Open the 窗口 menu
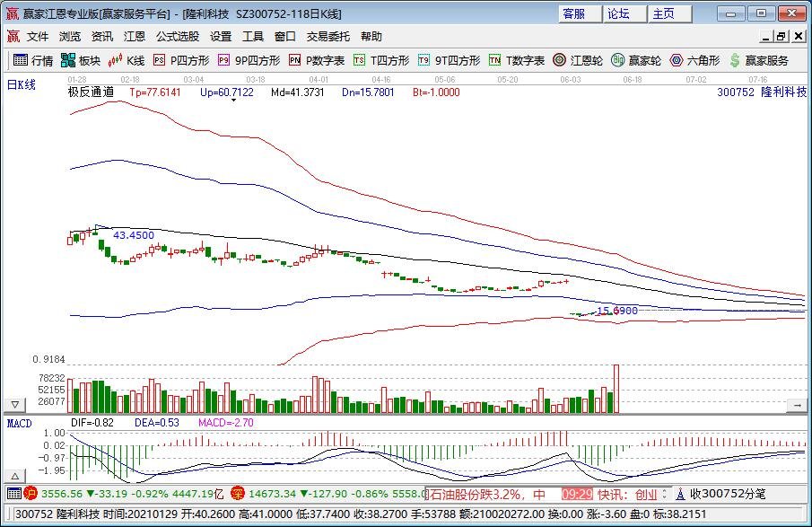Viewport: 812px width, 527px height. coord(285,36)
